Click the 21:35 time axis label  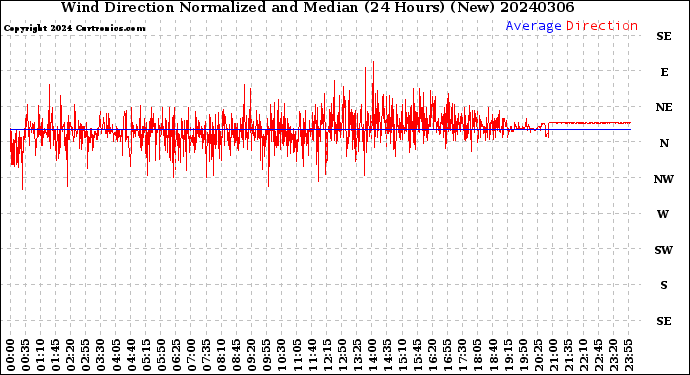567,355
